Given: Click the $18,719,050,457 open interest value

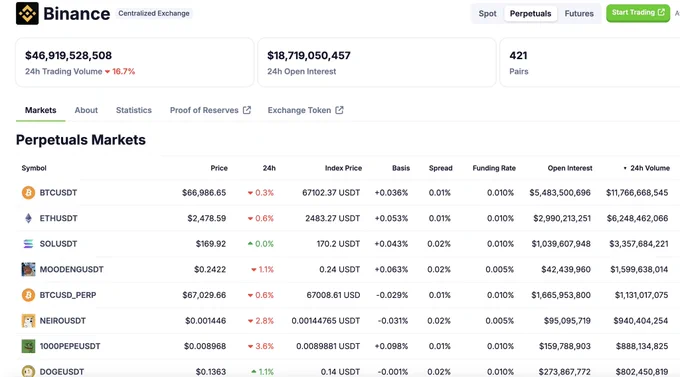Looking at the screenshot, I should 309,56.
